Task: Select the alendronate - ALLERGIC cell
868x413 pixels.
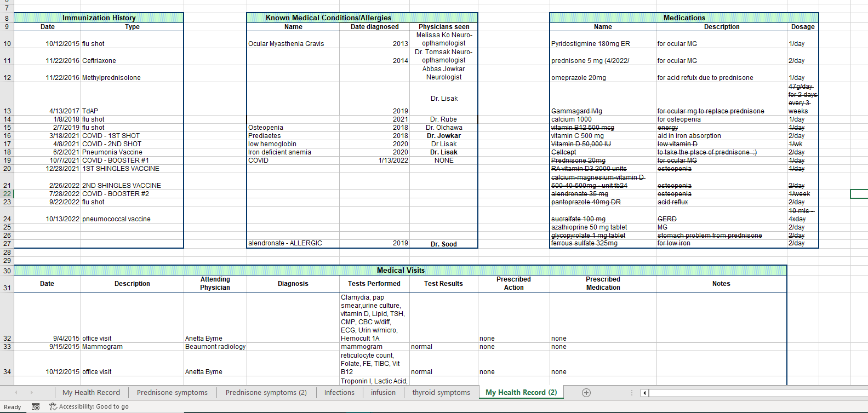Action: tap(293, 243)
